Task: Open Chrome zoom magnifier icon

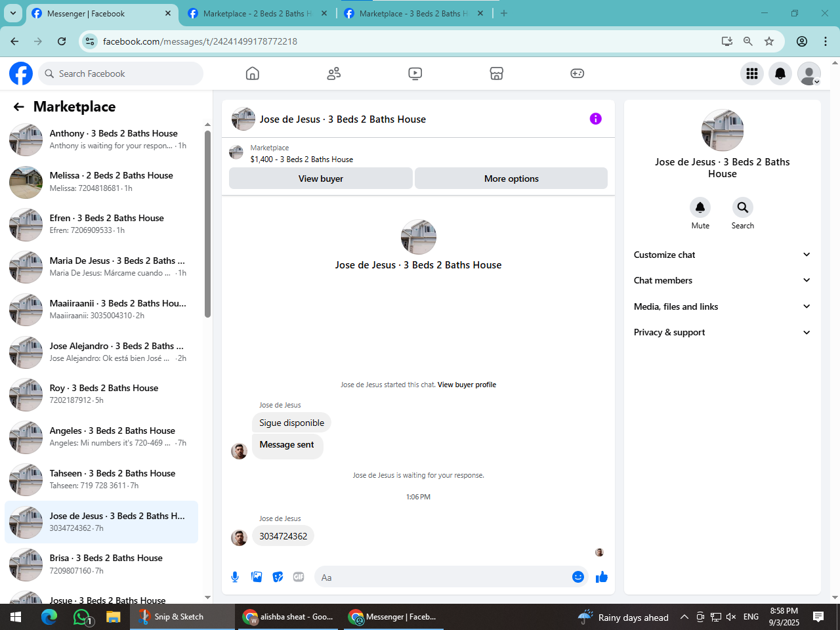Action: coord(748,41)
